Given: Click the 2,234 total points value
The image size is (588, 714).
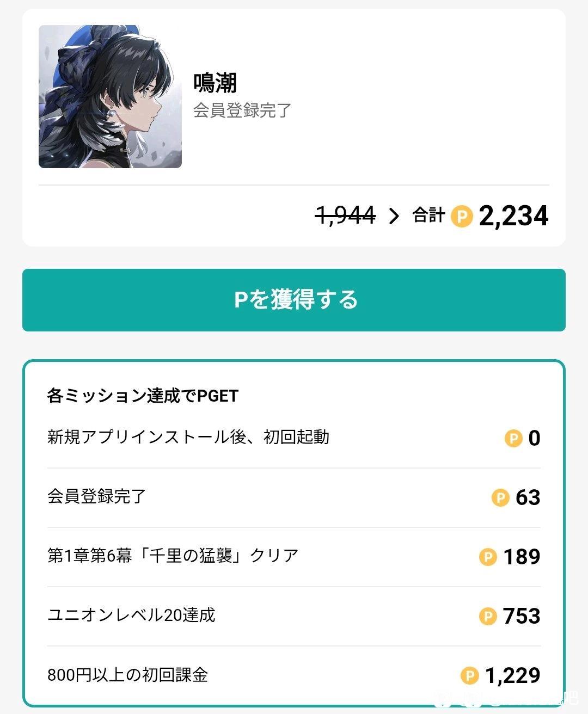Looking at the screenshot, I should (x=513, y=216).
